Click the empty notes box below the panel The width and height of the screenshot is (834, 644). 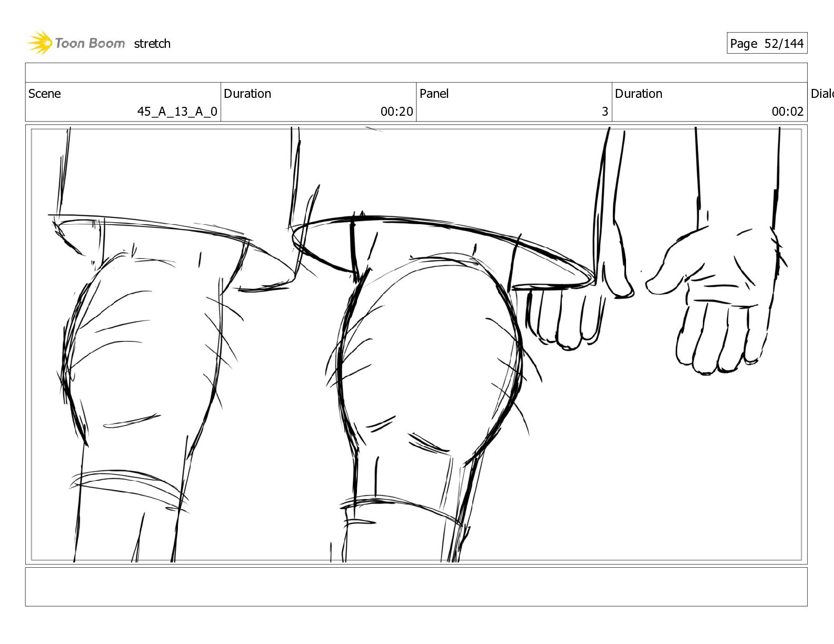coord(416,587)
